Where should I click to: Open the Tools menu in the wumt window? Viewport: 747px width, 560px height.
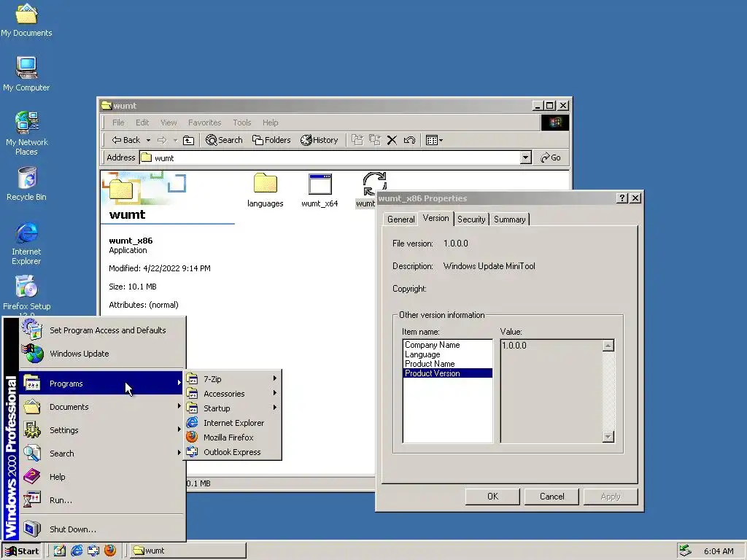pyautogui.click(x=242, y=122)
